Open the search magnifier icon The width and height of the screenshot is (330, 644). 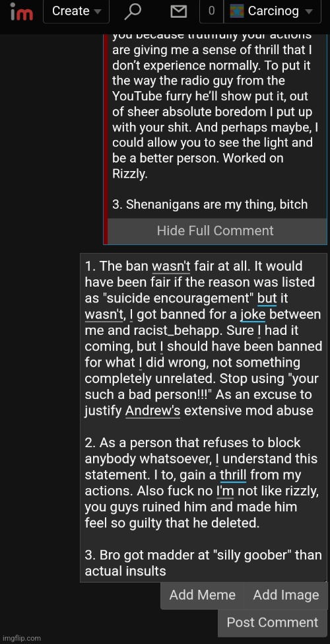click(132, 11)
